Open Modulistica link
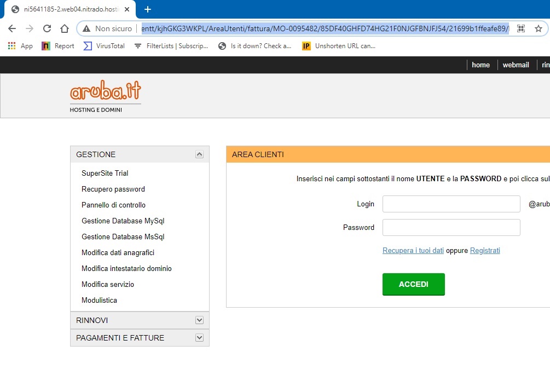The height and width of the screenshot is (392, 550). 99,301
